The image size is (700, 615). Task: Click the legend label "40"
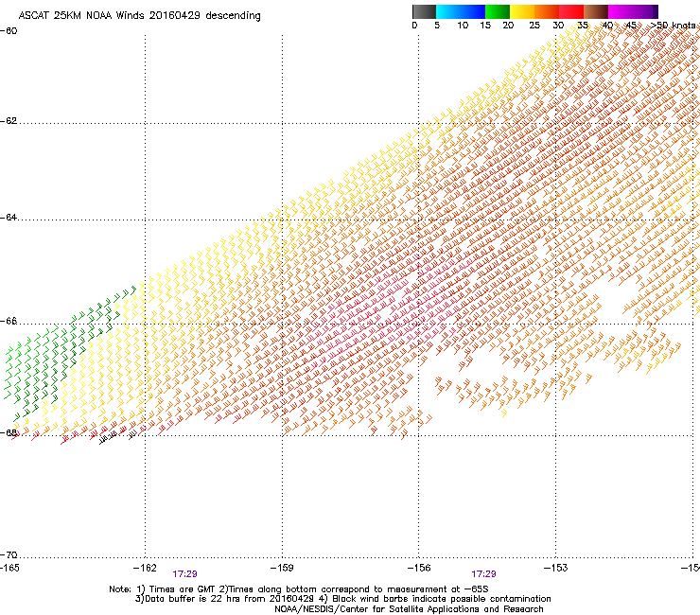607,26
